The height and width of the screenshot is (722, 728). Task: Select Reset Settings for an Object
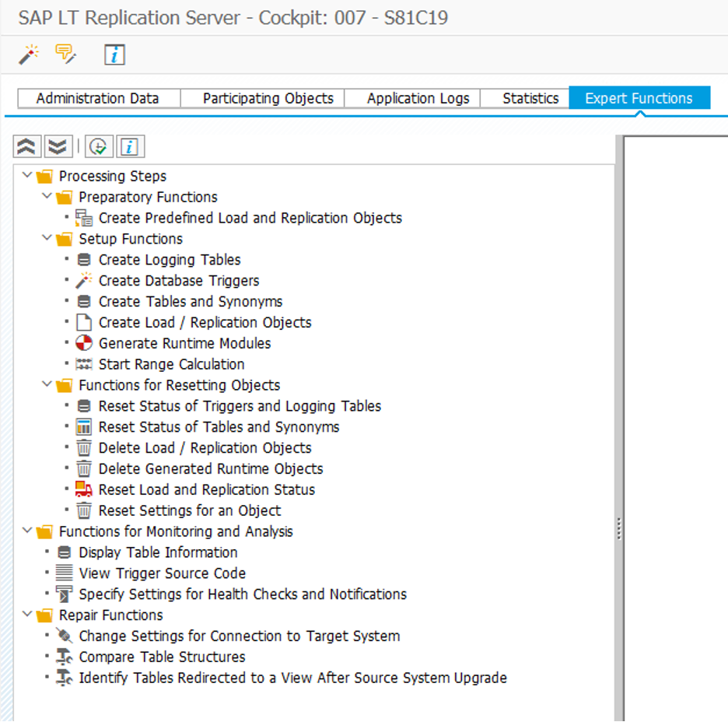(x=190, y=510)
